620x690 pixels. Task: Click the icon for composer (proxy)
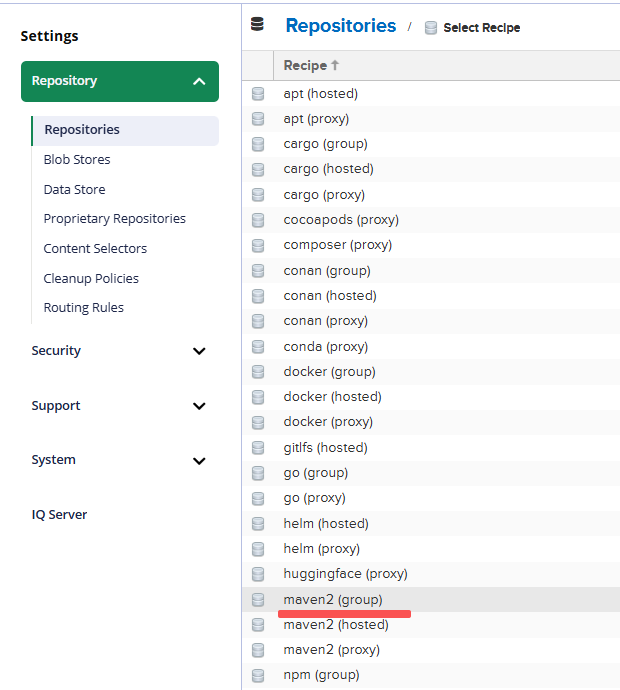pos(258,245)
